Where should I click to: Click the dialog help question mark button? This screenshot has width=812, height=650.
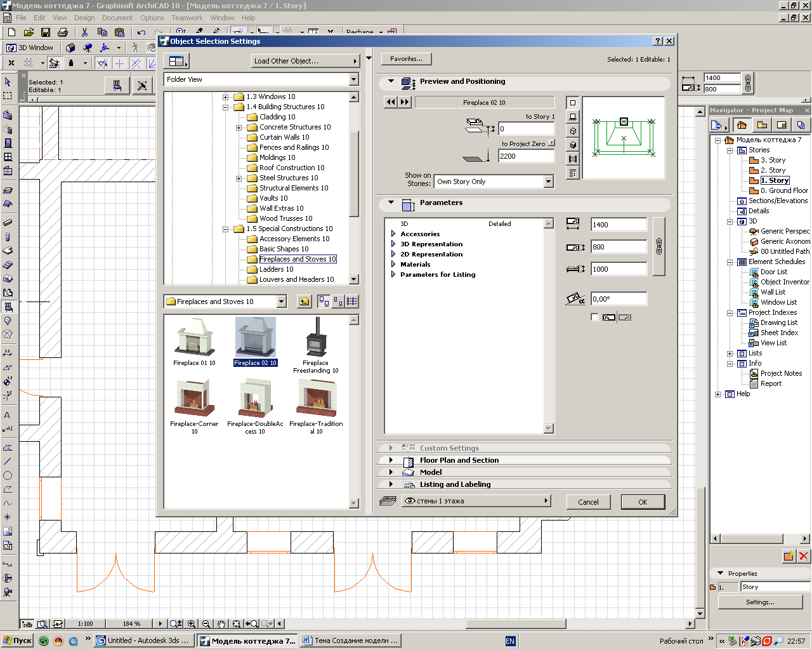(x=658, y=41)
